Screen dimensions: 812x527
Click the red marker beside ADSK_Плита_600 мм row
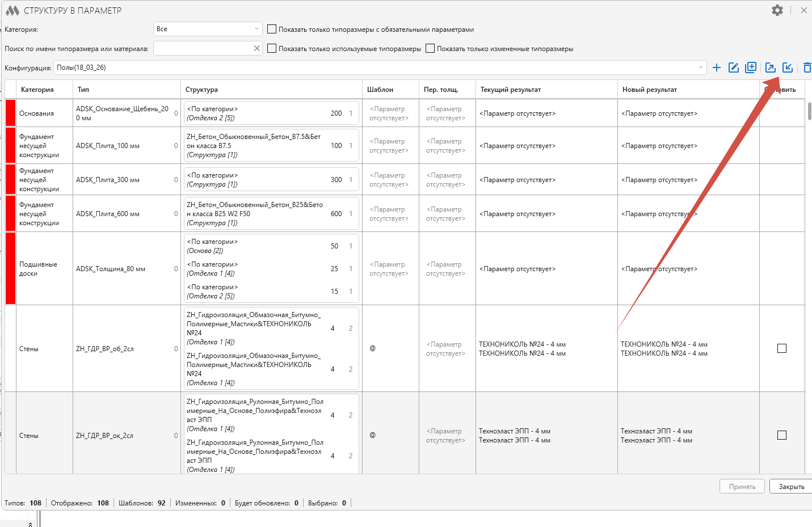point(10,213)
